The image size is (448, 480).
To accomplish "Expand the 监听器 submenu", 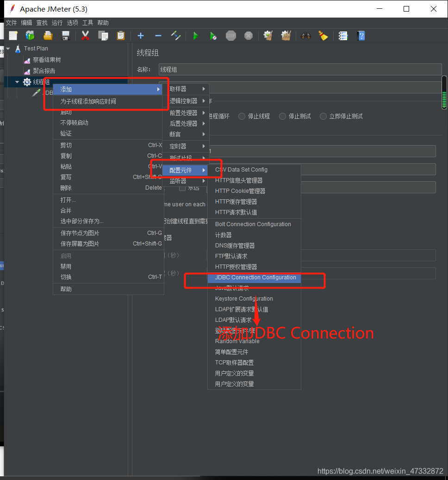I will point(186,181).
